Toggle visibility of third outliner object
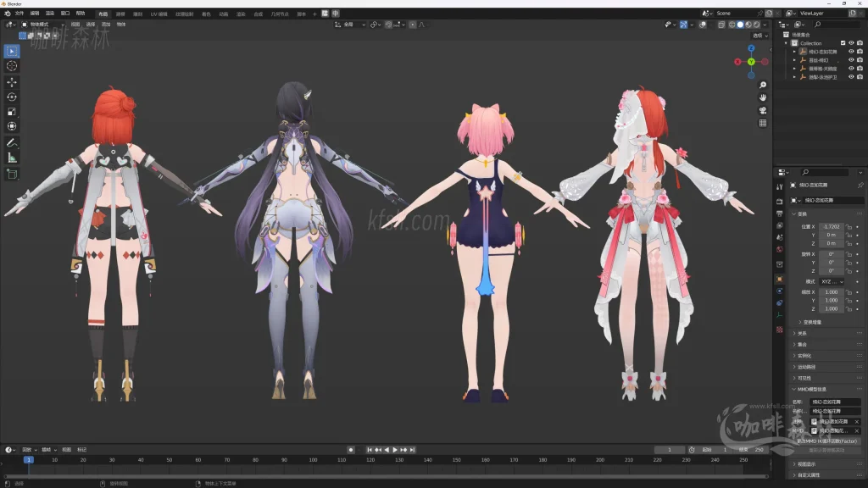This screenshot has width=868, height=488. (x=851, y=69)
